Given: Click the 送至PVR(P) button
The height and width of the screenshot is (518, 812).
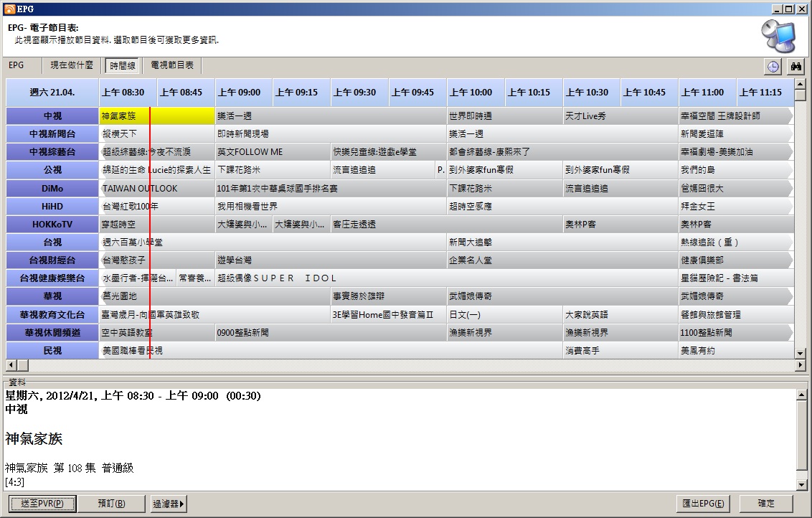Looking at the screenshot, I should coord(42,504).
